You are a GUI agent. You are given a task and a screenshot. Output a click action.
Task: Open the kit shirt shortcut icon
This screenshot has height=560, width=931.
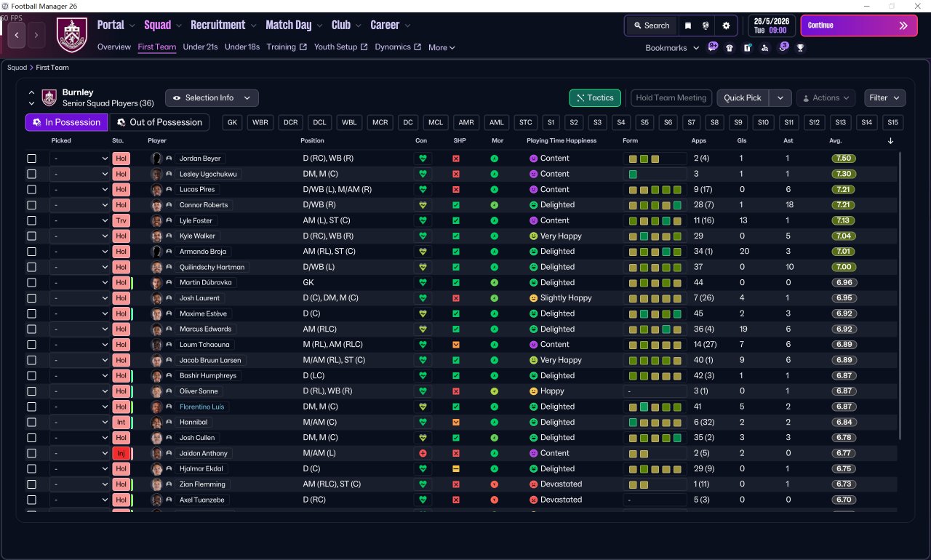tap(730, 48)
